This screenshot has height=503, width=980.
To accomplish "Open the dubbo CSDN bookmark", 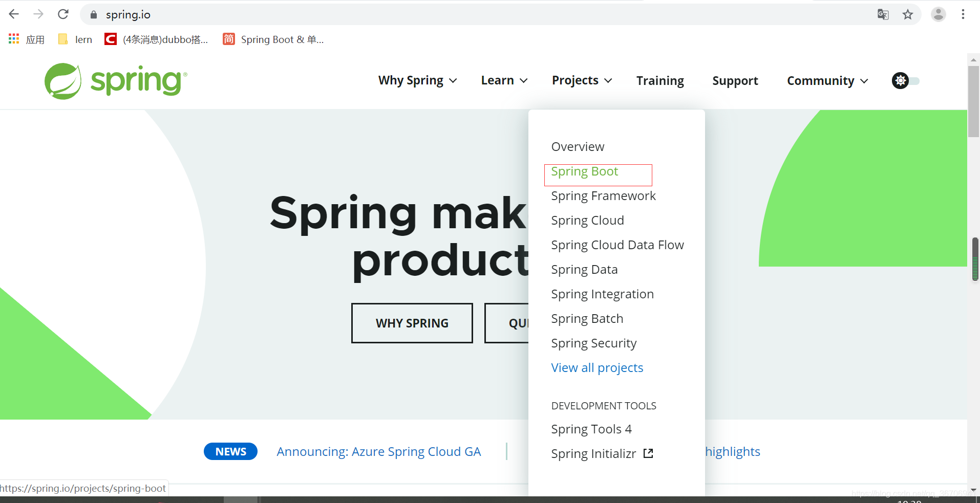I will tap(156, 39).
